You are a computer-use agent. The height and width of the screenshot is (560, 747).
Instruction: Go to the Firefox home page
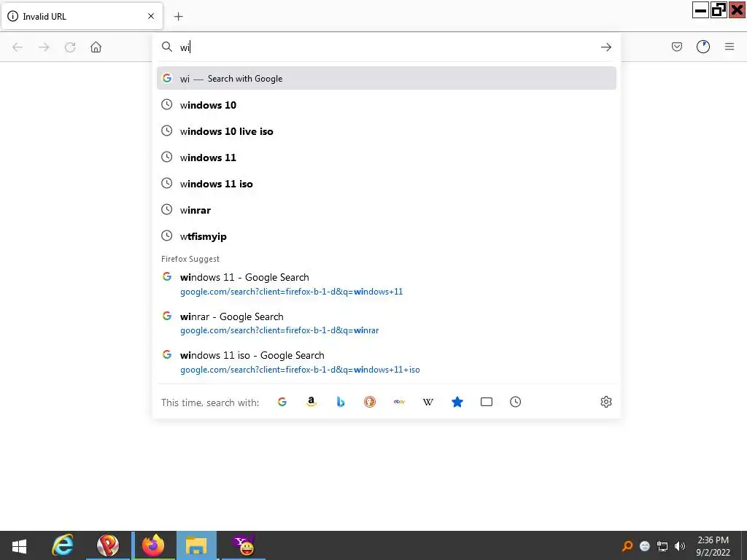[x=96, y=47]
